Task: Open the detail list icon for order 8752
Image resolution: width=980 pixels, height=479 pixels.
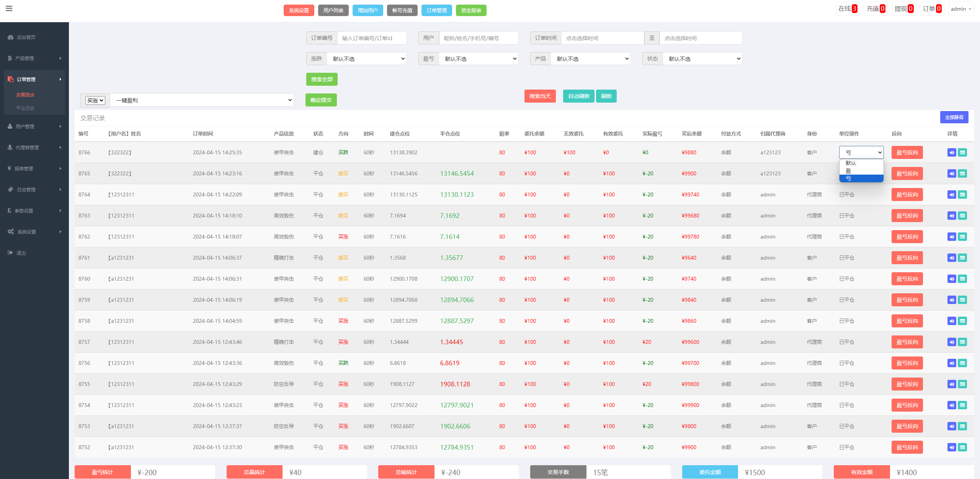Action: pyautogui.click(x=962, y=447)
